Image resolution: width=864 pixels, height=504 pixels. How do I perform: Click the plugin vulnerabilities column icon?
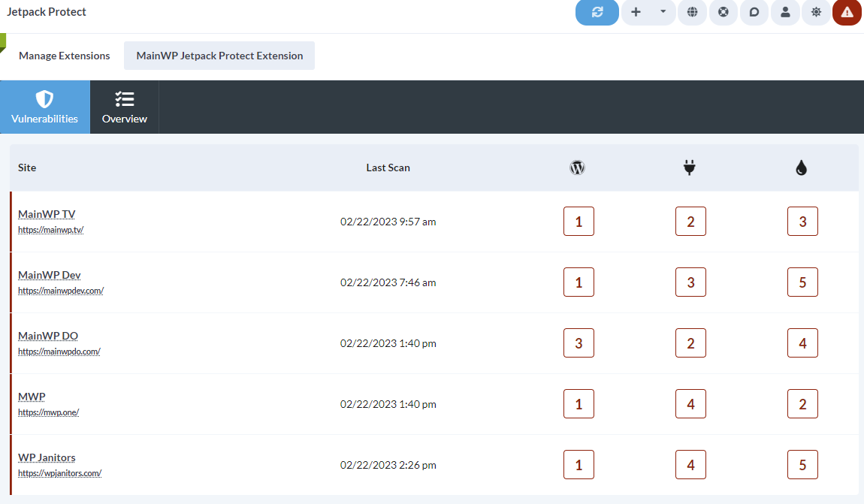[x=690, y=167]
